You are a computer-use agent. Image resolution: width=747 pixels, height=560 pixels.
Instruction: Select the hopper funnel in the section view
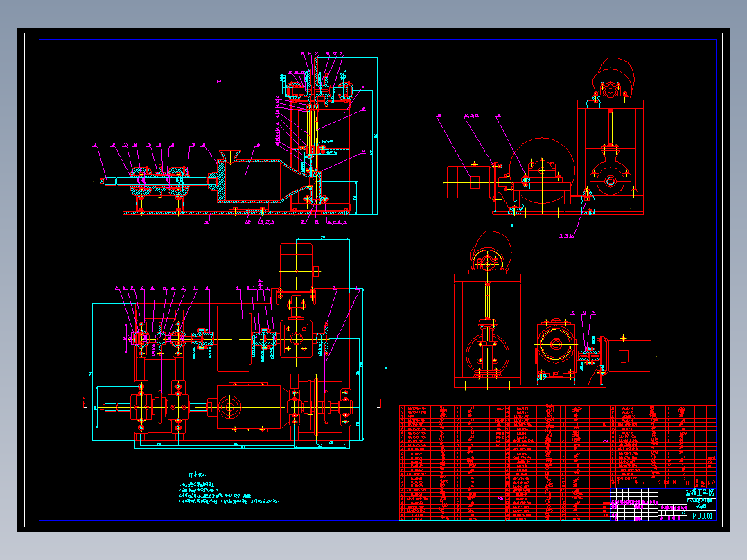(230, 156)
